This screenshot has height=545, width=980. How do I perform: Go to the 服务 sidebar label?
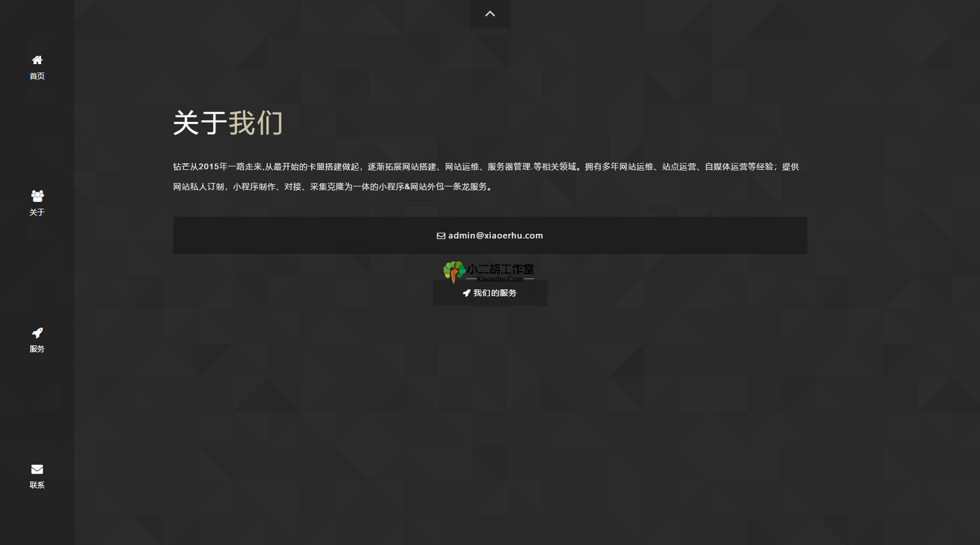point(37,349)
